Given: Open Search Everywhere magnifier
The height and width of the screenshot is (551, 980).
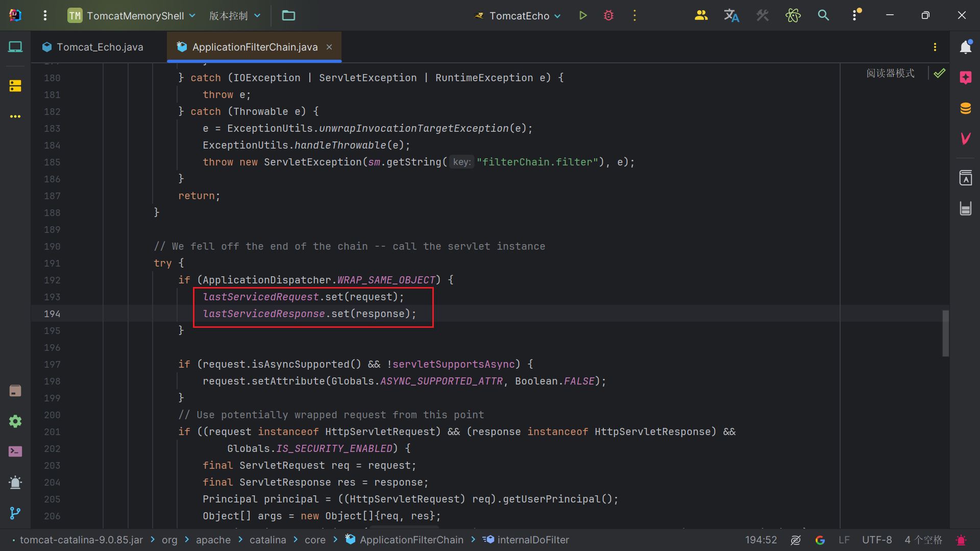Looking at the screenshot, I should pyautogui.click(x=823, y=15).
